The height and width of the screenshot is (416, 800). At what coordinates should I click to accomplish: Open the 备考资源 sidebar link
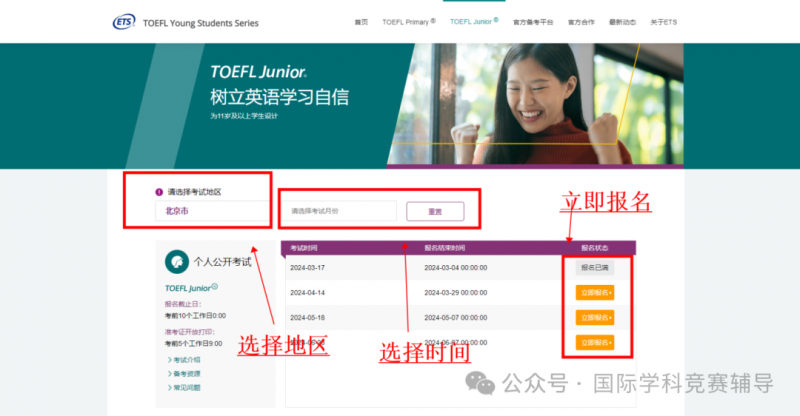point(184,374)
